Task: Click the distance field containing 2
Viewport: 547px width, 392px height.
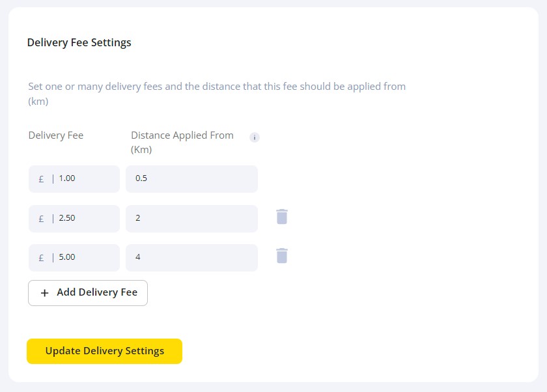Action: click(x=191, y=218)
